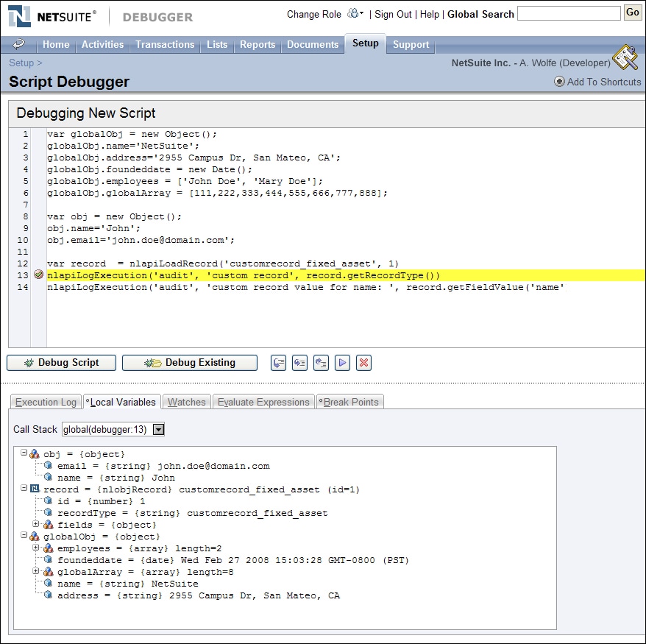Click the Setup breadcrumb link

click(21, 63)
